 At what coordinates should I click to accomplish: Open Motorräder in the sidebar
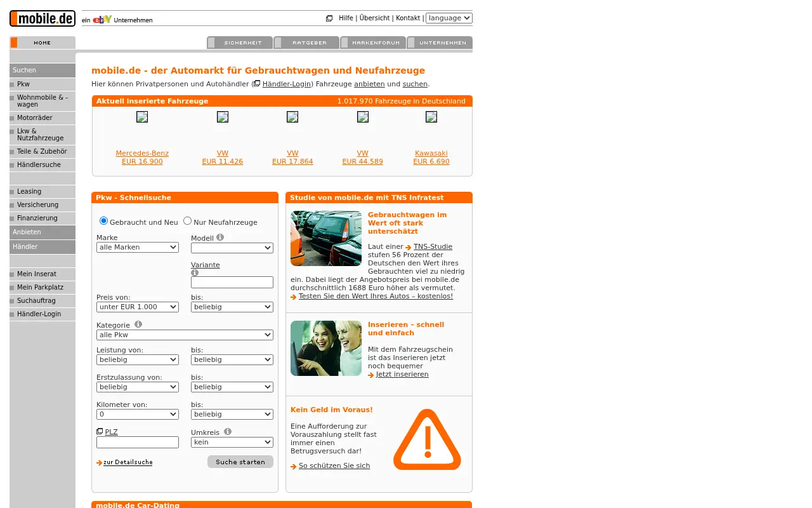coord(43,118)
